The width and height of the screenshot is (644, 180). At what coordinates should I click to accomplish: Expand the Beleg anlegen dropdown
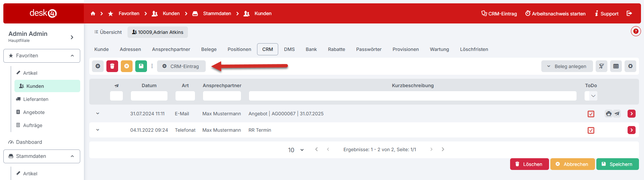(x=567, y=66)
